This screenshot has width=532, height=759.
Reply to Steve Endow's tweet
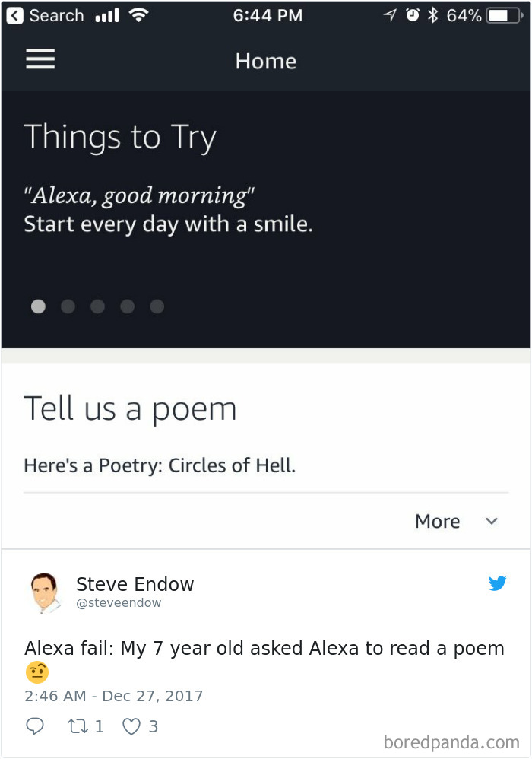[35, 726]
